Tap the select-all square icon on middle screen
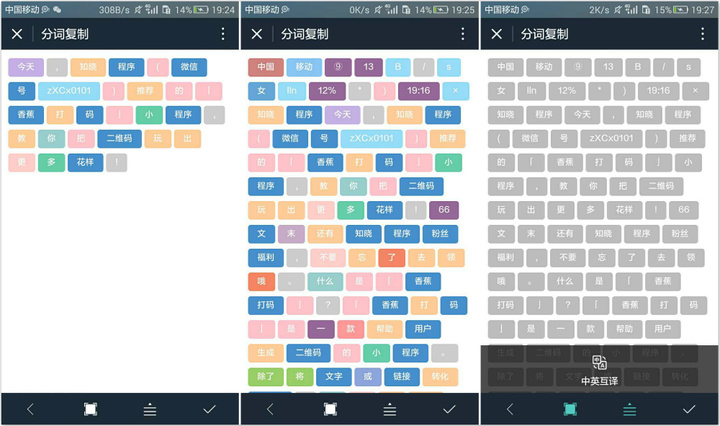 330,409
